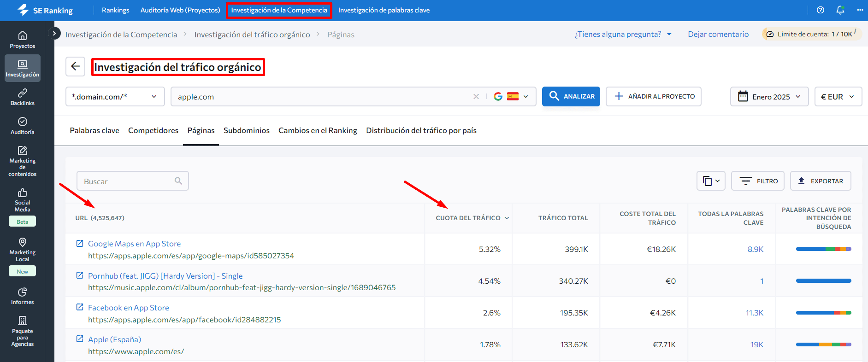The width and height of the screenshot is (868, 362).
Task: Open Informes in the sidebar
Action: 22,296
